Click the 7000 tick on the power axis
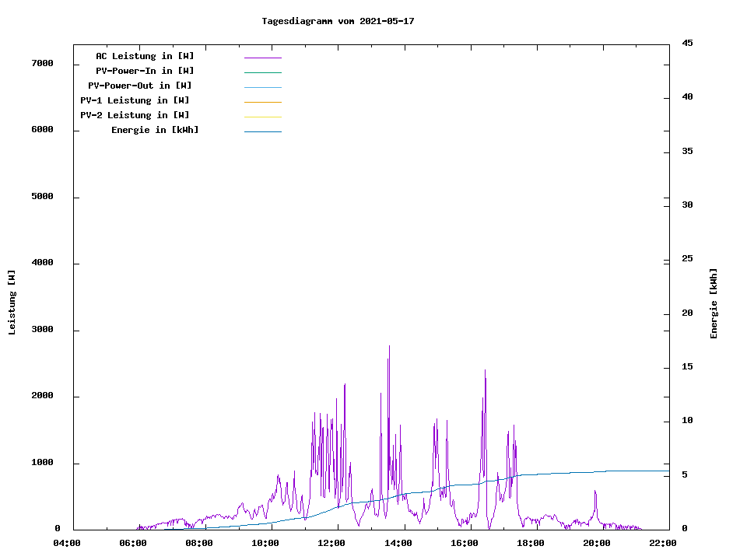Viewport: 747px width, 560px height. 42,63
